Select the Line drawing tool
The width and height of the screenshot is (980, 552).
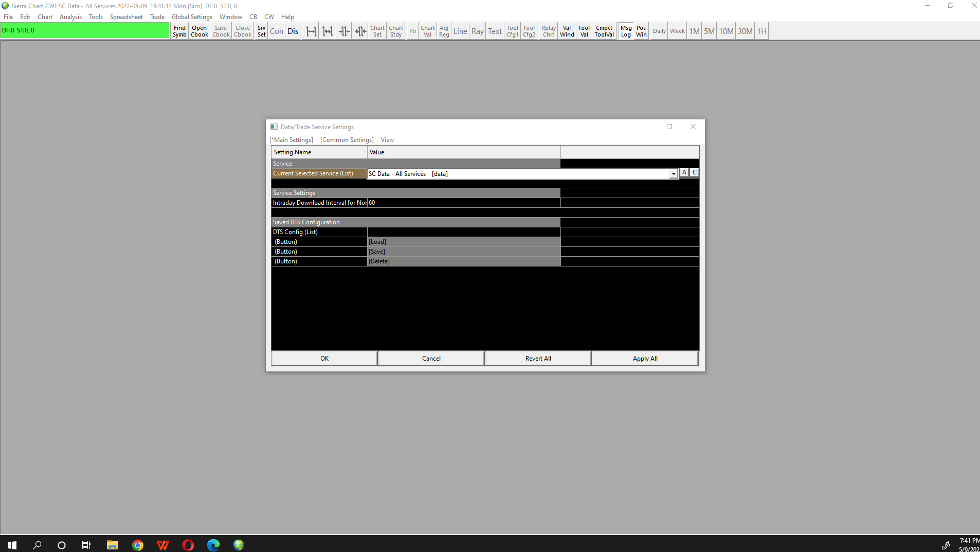pyautogui.click(x=460, y=31)
